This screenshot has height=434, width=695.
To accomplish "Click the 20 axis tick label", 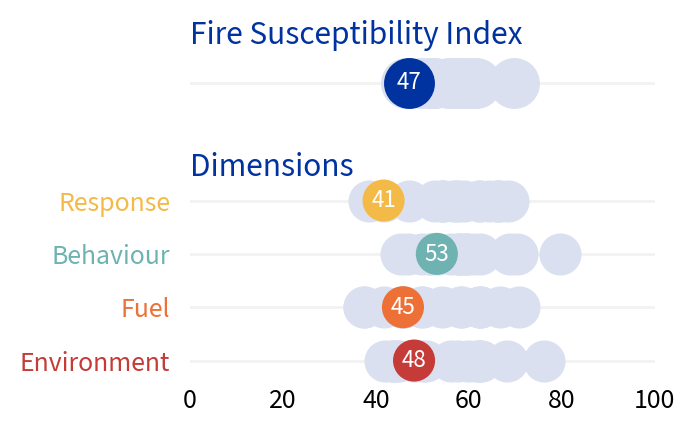I will click(x=282, y=400).
